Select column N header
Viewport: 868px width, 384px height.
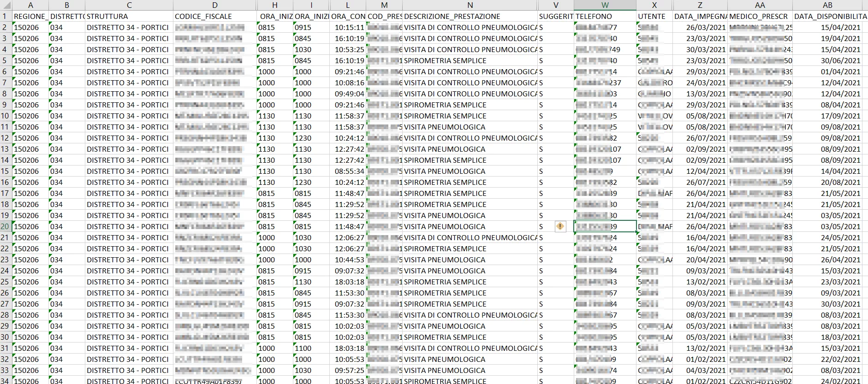click(470, 5)
